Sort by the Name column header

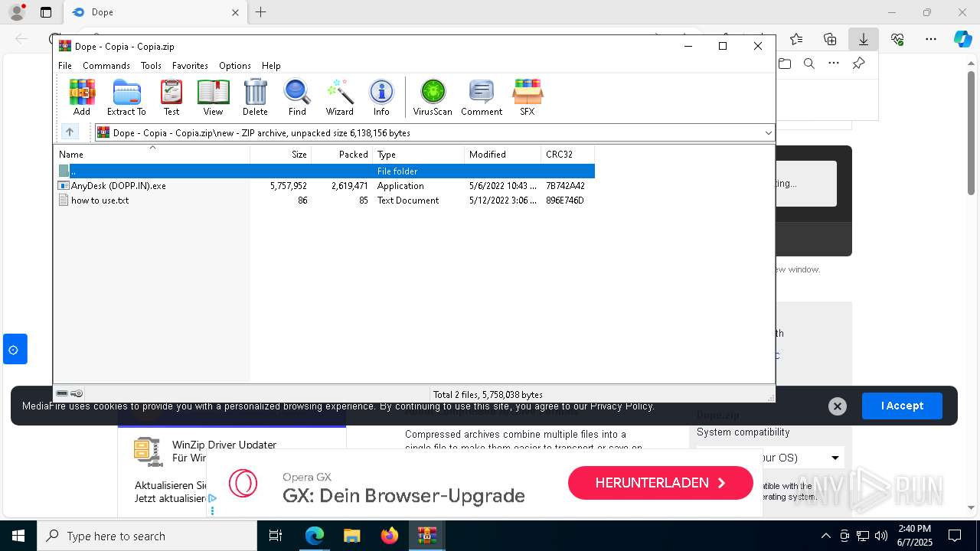pos(152,155)
